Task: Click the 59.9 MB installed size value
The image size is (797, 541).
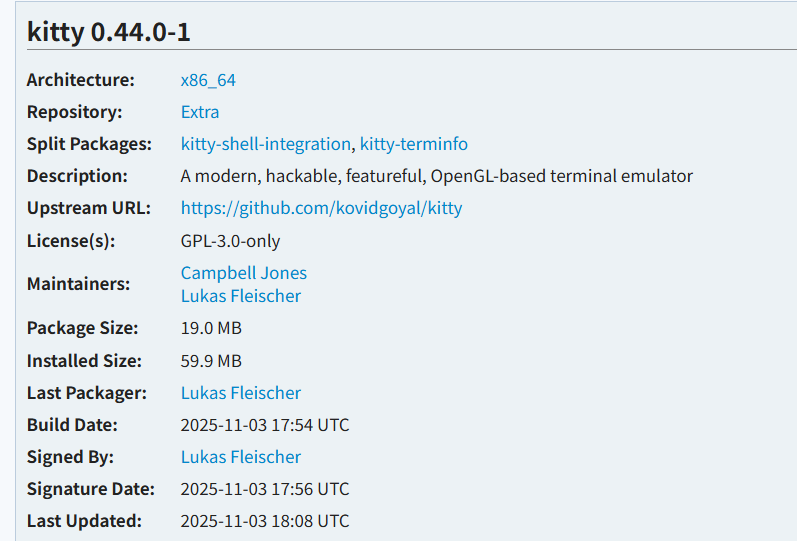Action: coord(211,361)
